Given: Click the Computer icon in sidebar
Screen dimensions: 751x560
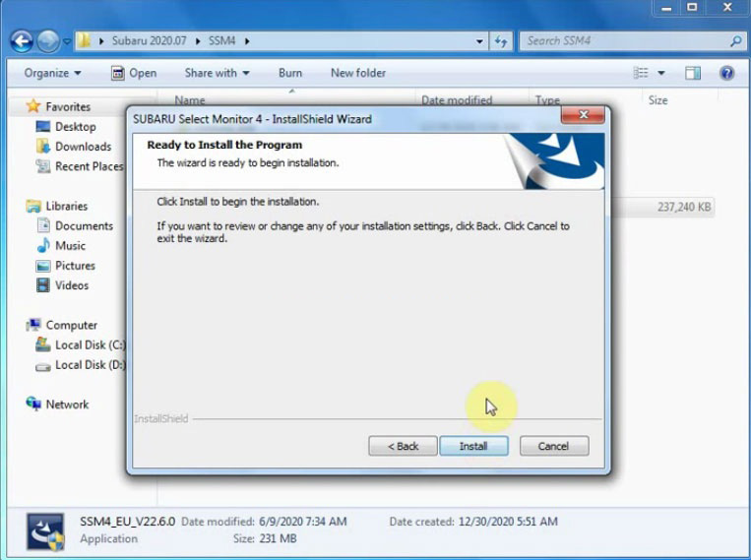Looking at the screenshot, I should click(33, 325).
